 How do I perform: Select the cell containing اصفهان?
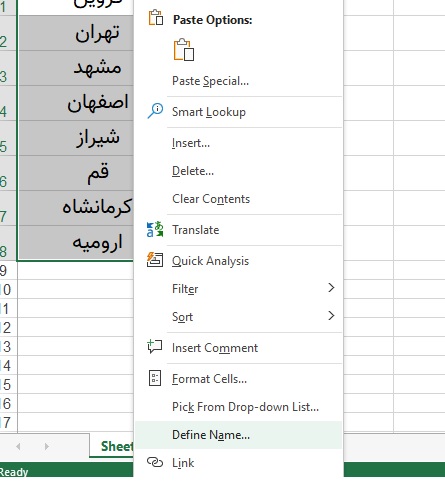click(76, 103)
